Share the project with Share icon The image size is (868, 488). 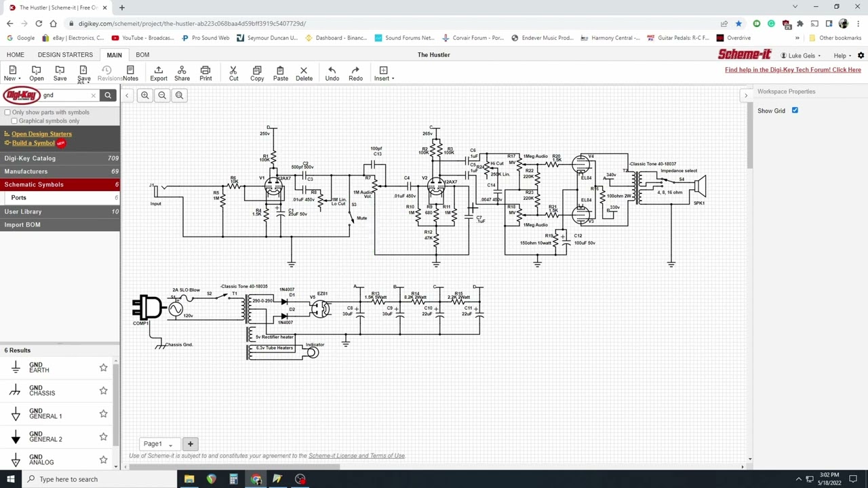[182, 73]
